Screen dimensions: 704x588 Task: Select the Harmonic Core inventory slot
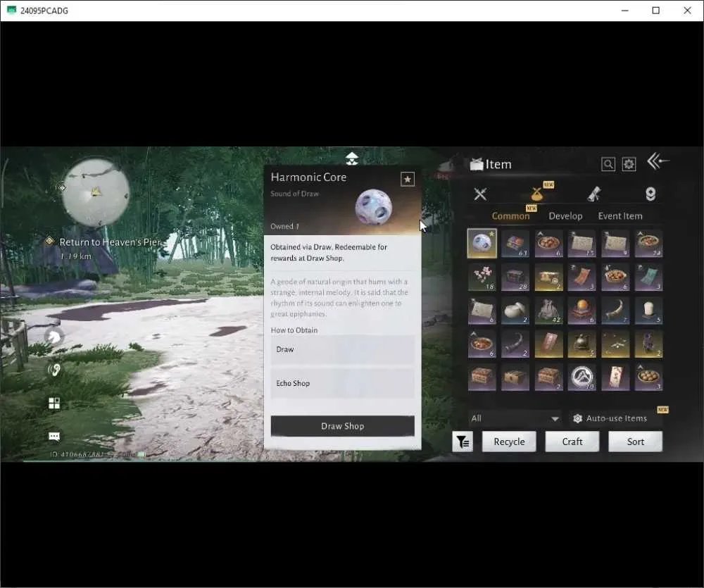click(482, 243)
